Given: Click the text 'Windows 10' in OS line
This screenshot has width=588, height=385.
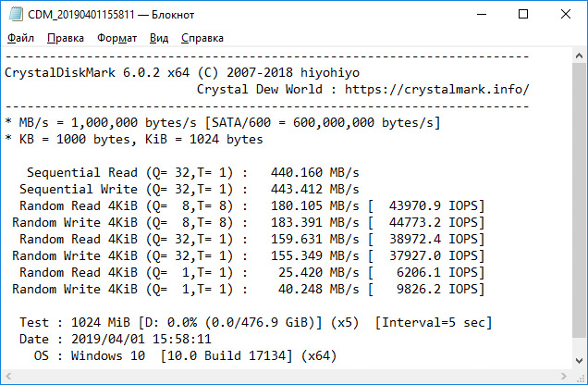Looking at the screenshot, I should pos(108,355).
